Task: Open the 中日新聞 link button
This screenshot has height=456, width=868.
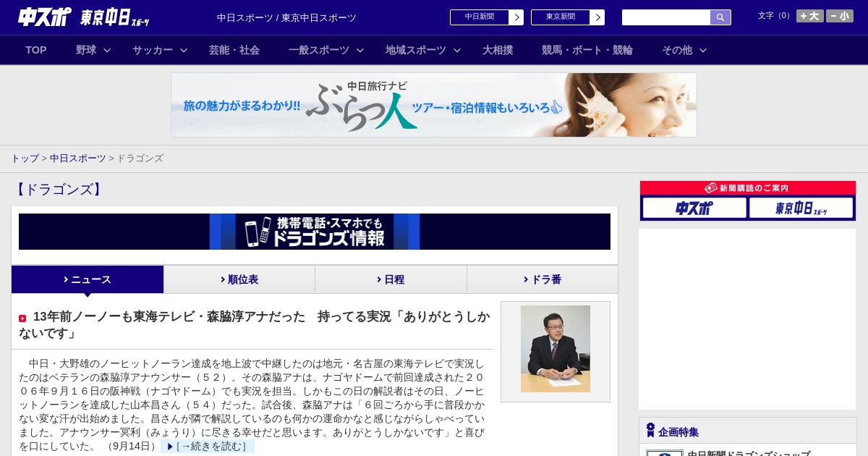Action: [x=487, y=17]
